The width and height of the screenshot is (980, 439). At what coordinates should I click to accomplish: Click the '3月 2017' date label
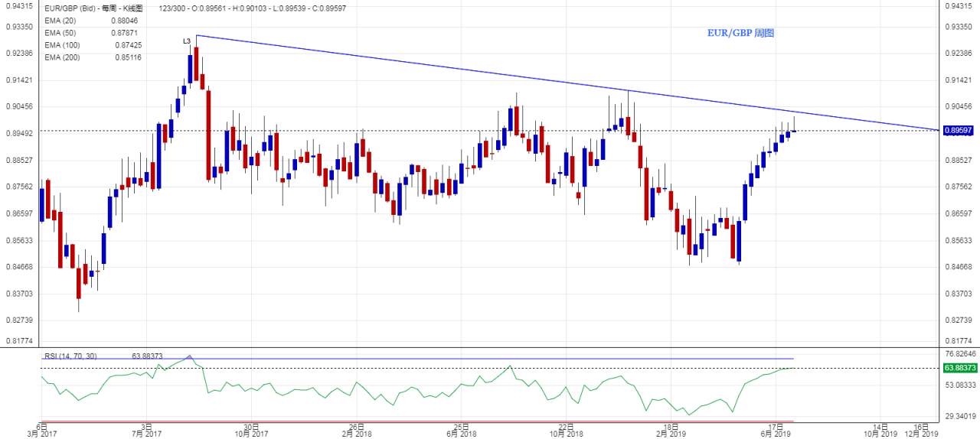42,433
